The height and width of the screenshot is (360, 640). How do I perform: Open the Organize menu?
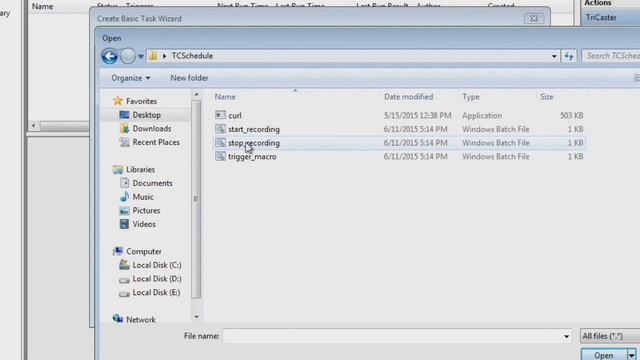point(131,78)
